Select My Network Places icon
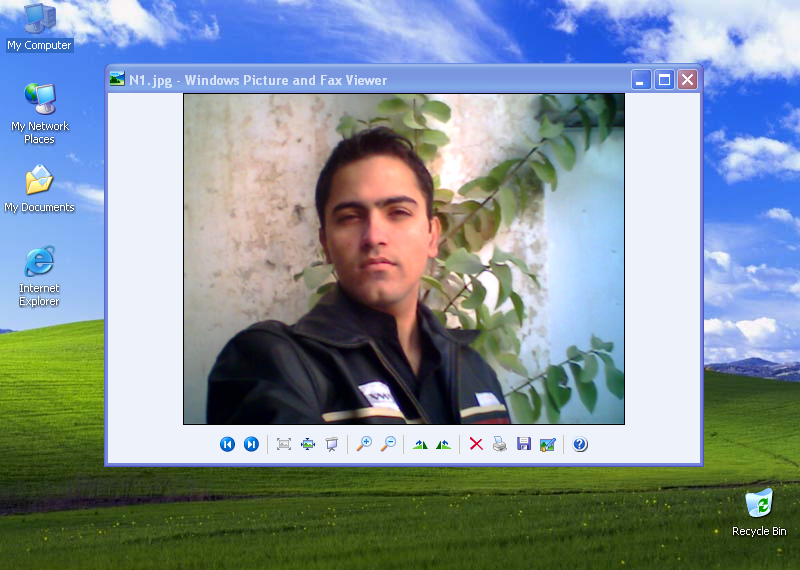This screenshot has width=800, height=570. click(x=40, y=113)
